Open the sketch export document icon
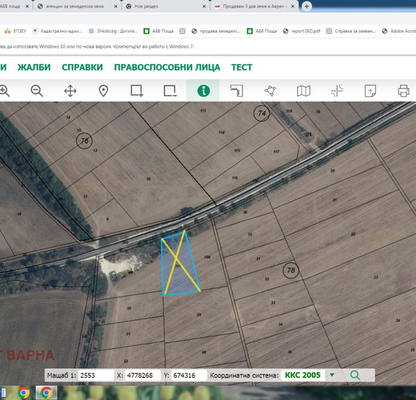 click(370, 91)
